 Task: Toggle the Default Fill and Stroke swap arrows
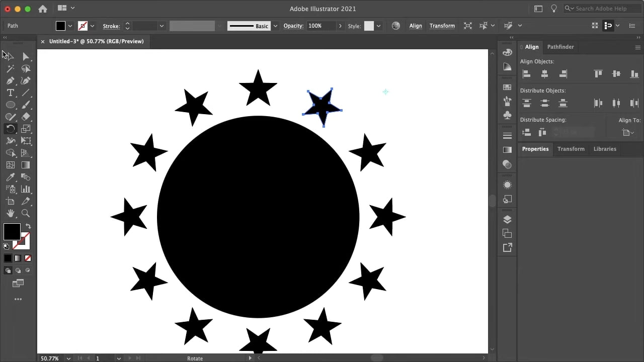(x=28, y=226)
